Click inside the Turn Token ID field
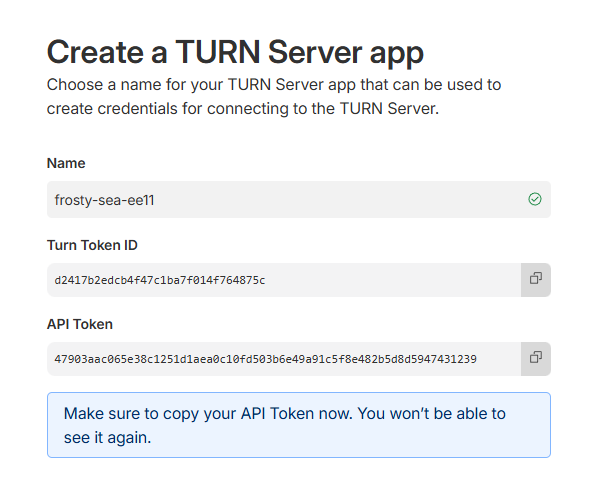 284,280
